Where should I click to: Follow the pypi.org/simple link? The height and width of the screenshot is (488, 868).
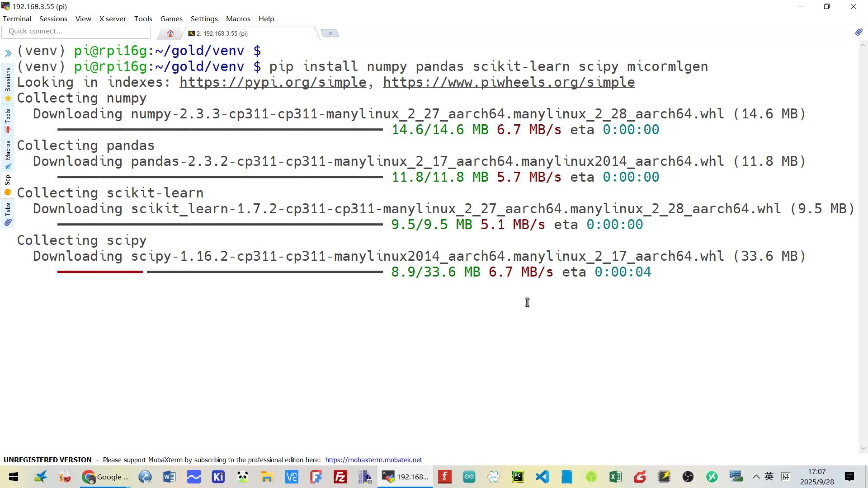coord(273,82)
